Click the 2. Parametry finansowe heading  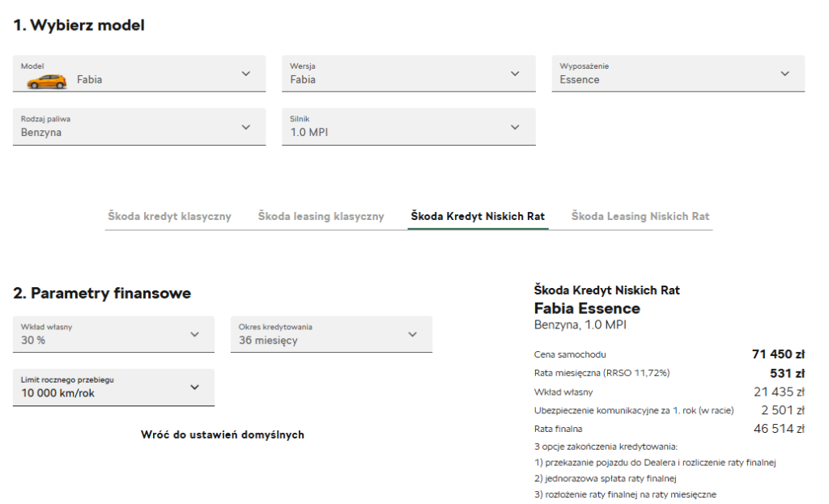(102, 293)
